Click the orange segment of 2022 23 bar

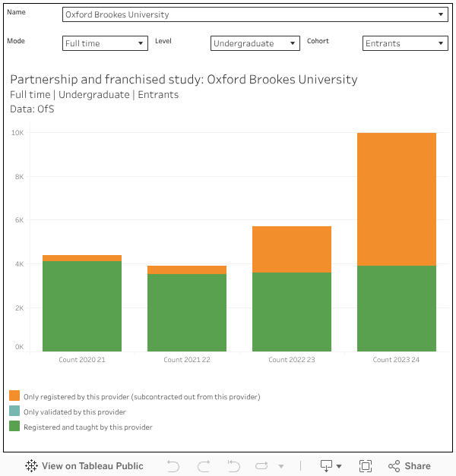click(x=291, y=249)
